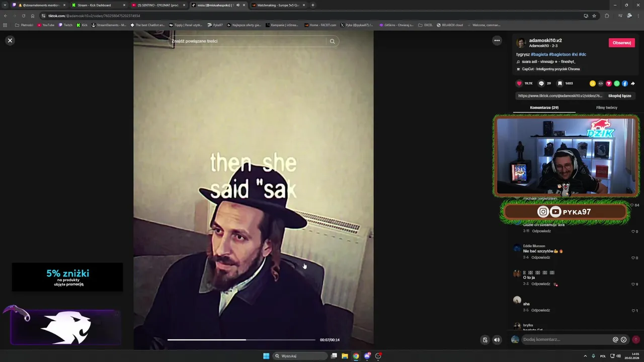Switch to Filmy twórcy tab
The height and width of the screenshot is (362, 644).
coord(606,108)
